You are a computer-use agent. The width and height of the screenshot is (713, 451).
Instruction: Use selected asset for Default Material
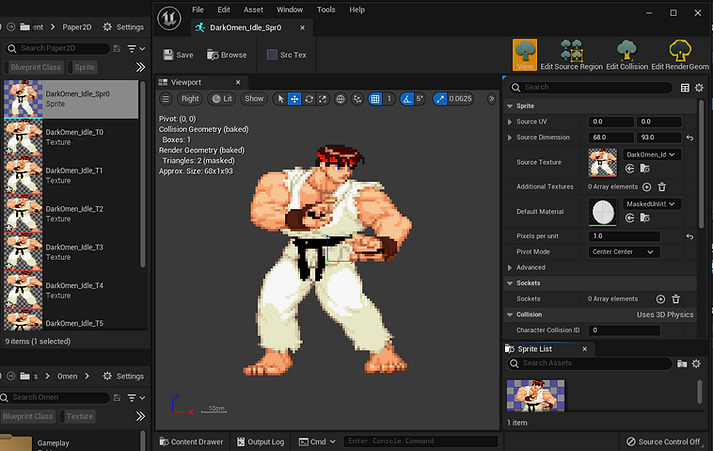(x=629, y=218)
